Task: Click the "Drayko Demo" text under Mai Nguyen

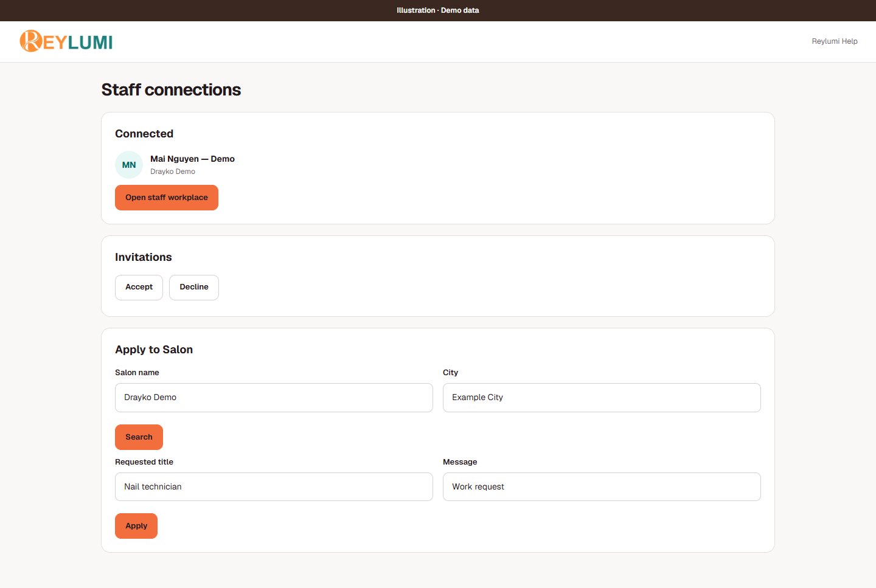Action: click(173, 171)
